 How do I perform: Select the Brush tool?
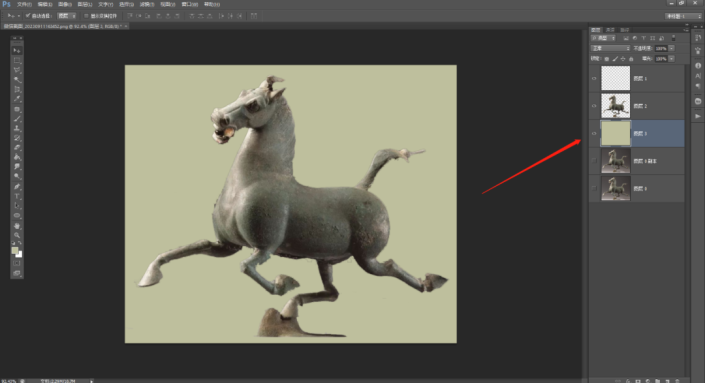coord(17,119)
